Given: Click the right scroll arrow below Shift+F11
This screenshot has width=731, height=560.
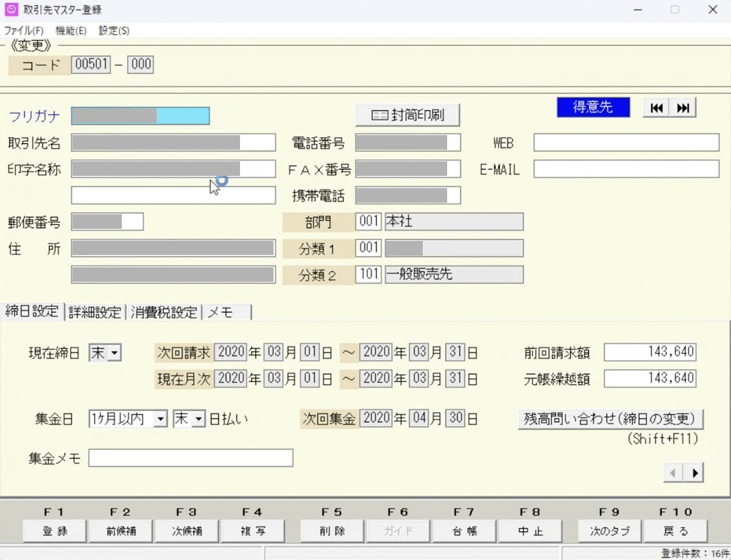Looking at the screenshot, I should [694, 472].
